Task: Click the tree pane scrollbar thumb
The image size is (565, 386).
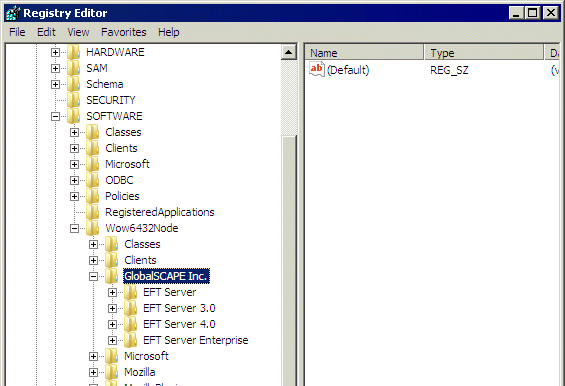Action: coord(289,261)
